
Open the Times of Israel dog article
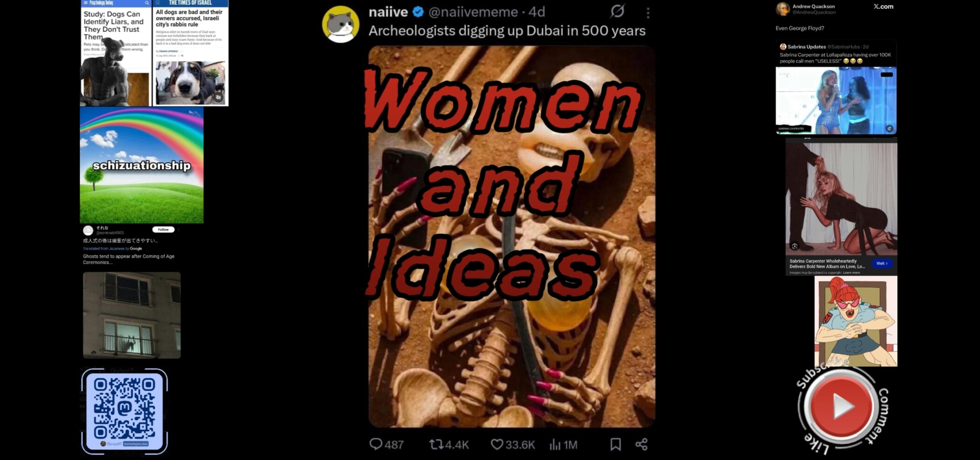[x=191, y=53]
